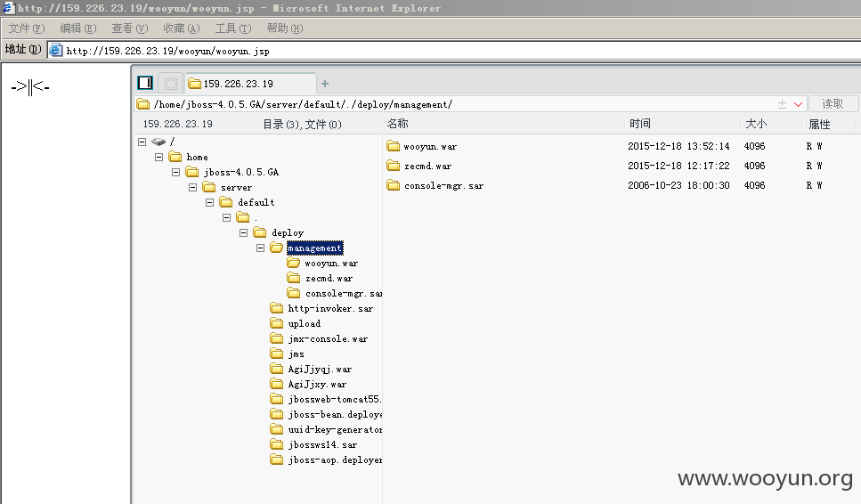Open the 编辑(E) menu
This screenshot has width=861, height=504.
78,28
